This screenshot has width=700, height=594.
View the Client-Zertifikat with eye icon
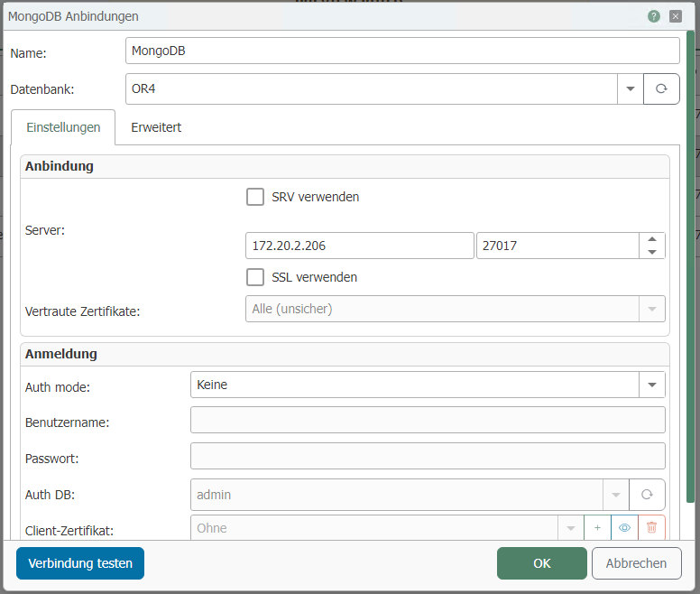pos(624,528)
